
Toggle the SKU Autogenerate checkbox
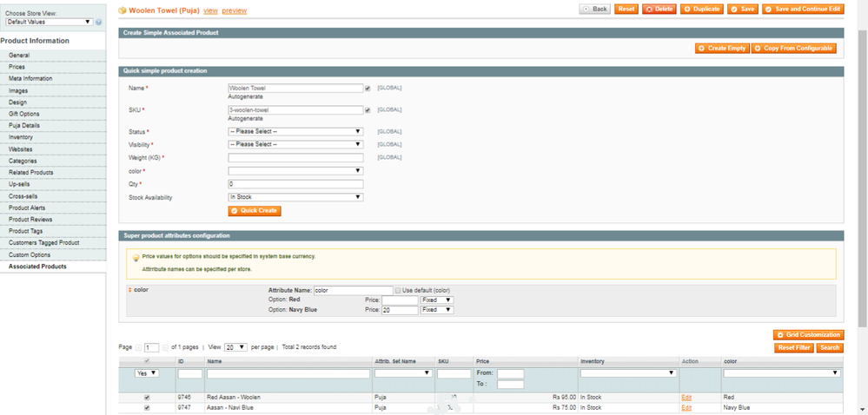pos(368,110)
